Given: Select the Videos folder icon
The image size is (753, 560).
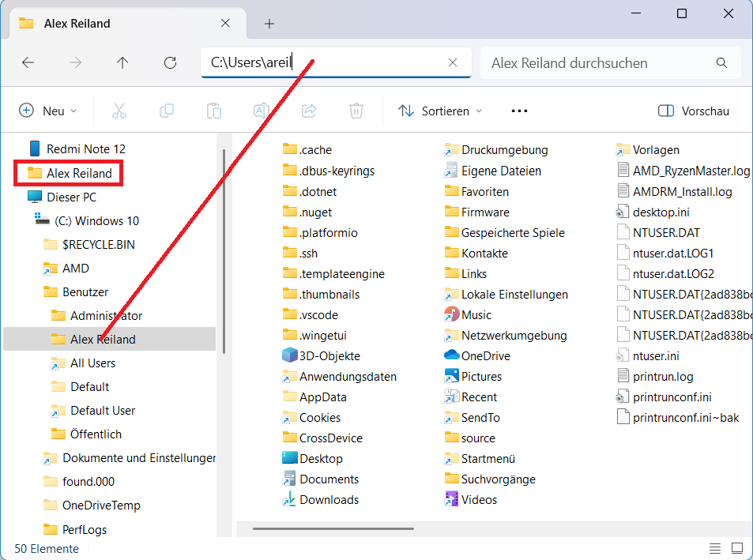Looking at the screenshot, I should pyautogui.click(x=451, y=499).
